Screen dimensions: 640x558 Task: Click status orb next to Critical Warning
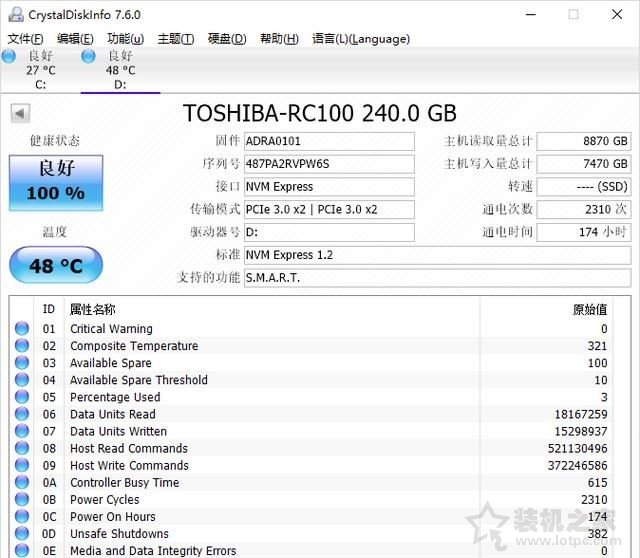[x=22, y=329]
